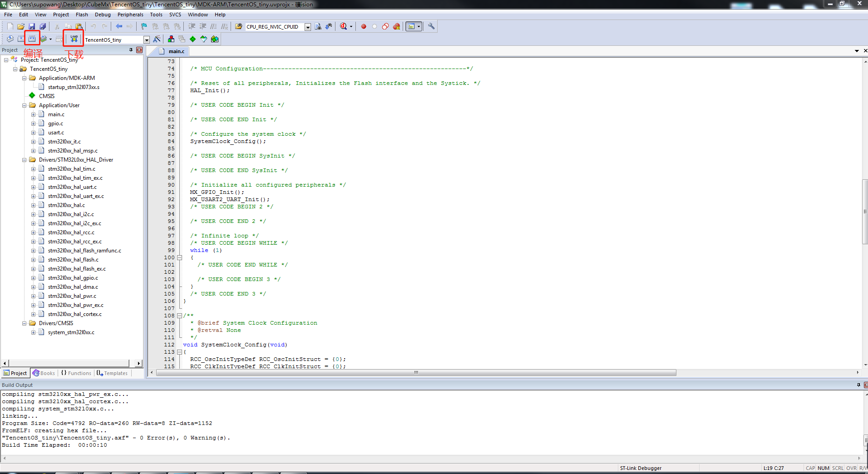Select startup_stm32l073xx.s in project tree
This screenshot has width=868, height=474.
74,87
